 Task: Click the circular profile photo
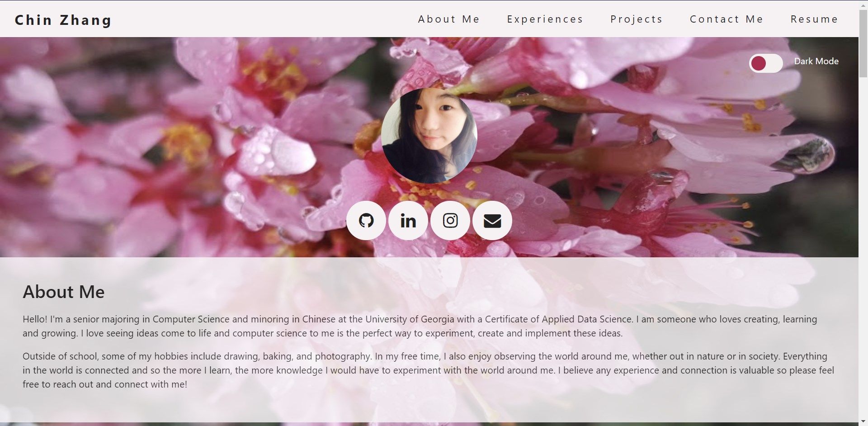(429, 136)
